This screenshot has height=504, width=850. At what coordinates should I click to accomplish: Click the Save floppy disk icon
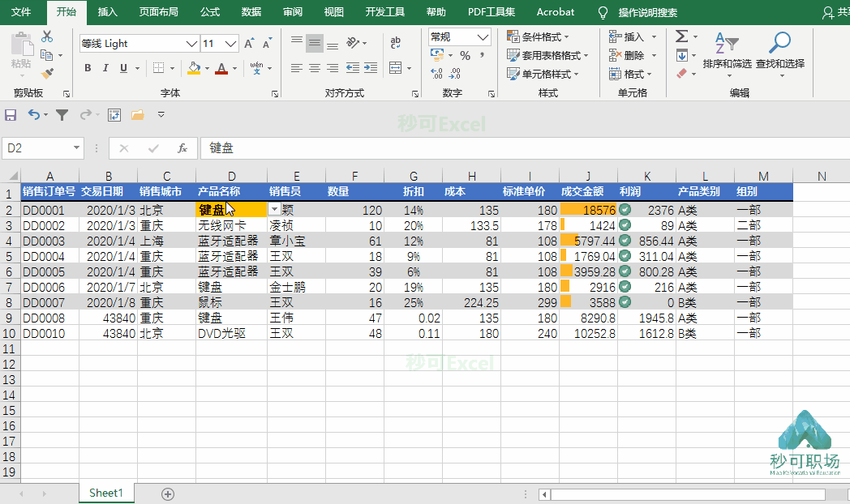click(x=11, y=115)
